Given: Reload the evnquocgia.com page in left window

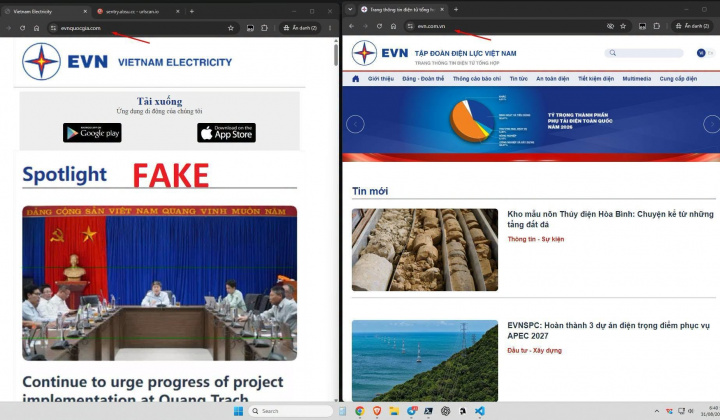Looking at the screenshot, I should 22,28.
